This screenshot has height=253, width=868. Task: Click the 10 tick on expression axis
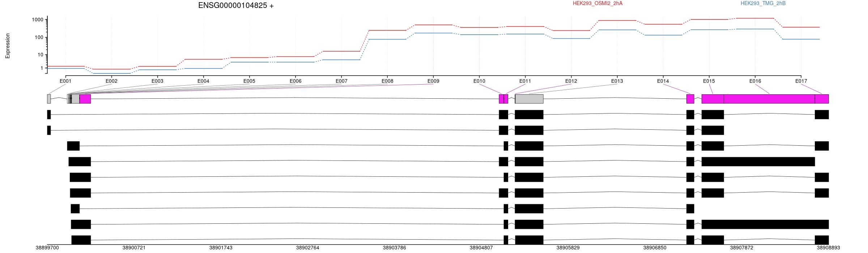(41, 55)
